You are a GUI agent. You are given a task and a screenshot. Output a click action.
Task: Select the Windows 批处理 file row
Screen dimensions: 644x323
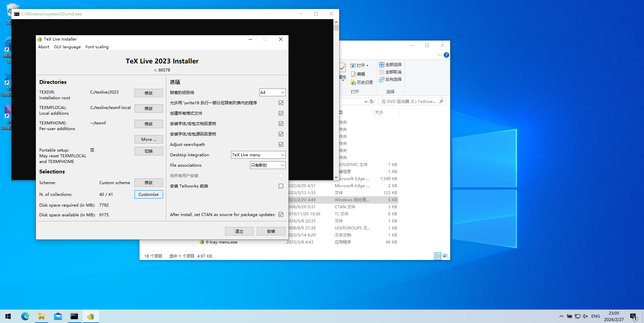(344, 200)
